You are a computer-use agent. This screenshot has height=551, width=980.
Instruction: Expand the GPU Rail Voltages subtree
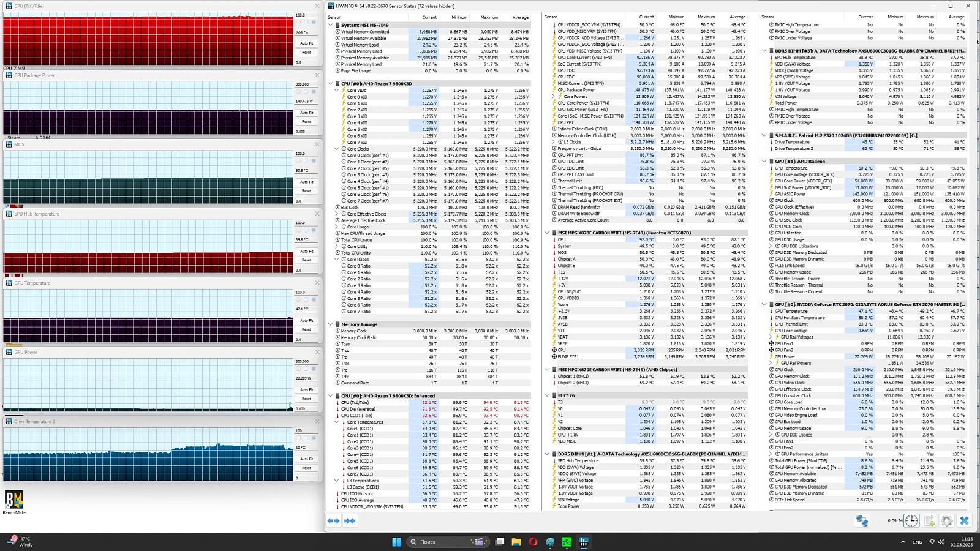click(x=770, y=337)
